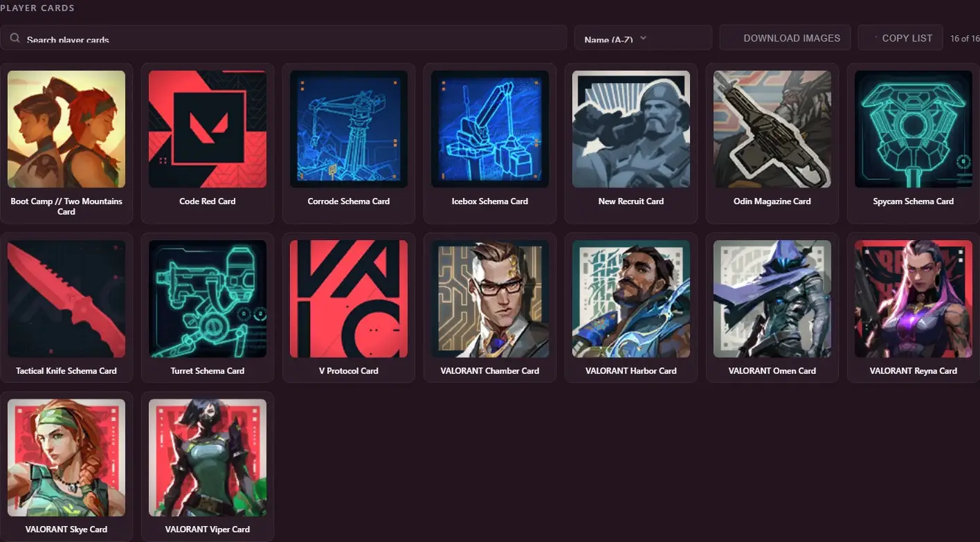Click the chevron arrow beside Name (A-Z)
The image size is (980, 542).
[x=643, y=38]
